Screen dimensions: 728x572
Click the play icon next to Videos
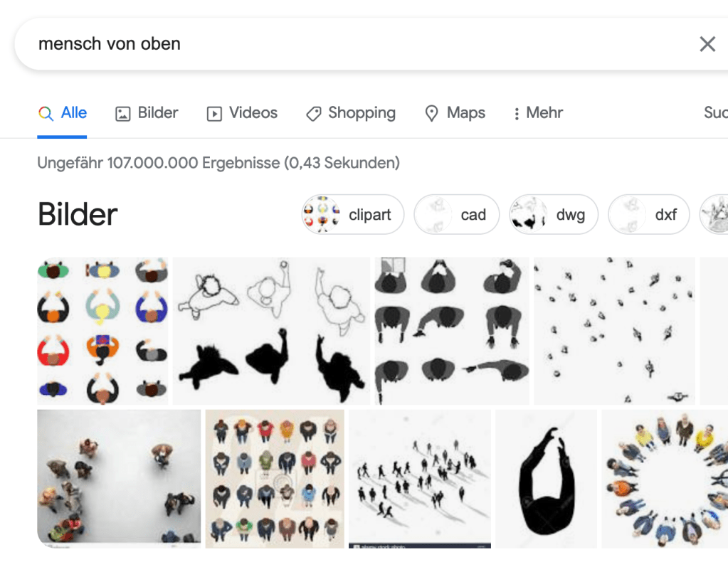tap(214, 113)
